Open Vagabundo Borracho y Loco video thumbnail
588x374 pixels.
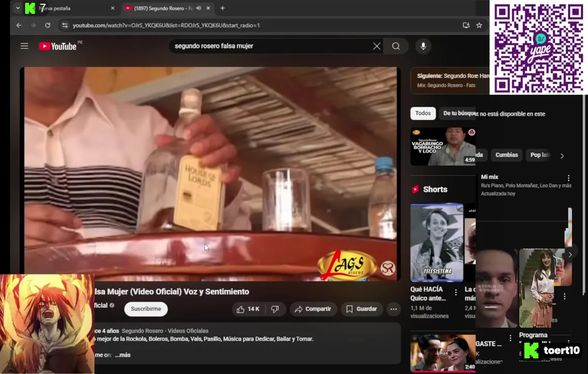click(x=443, y=146)
